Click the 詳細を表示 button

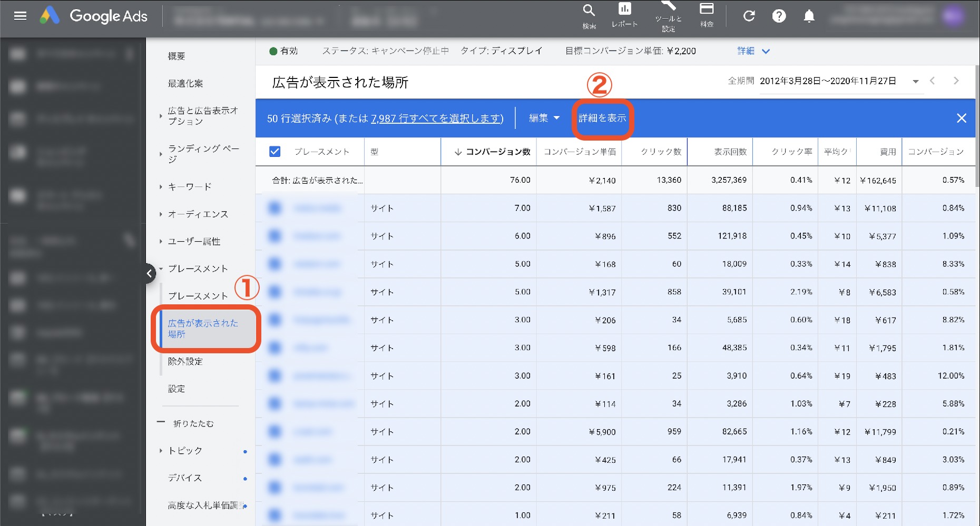pos(602,118)
